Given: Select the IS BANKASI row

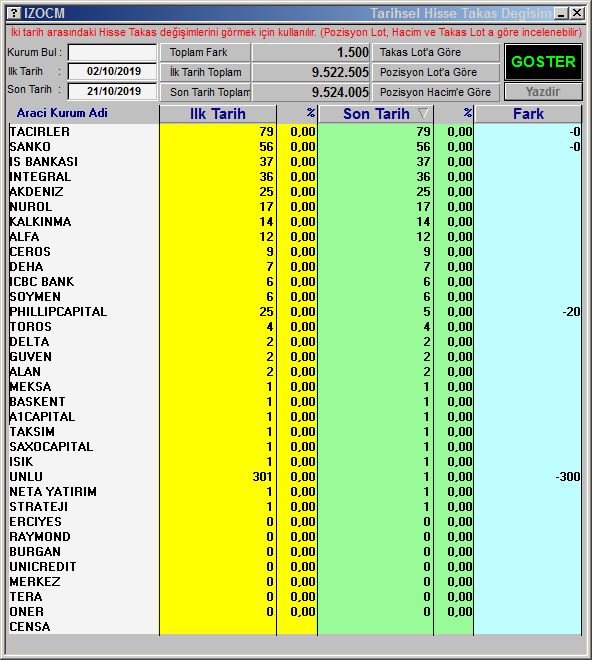Looking at the screenshot, I should [295, 162].
